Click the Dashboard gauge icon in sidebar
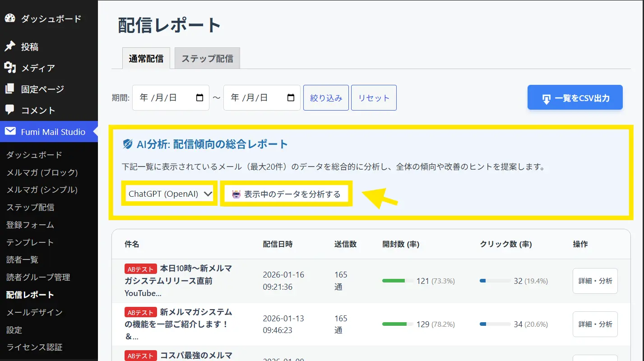This screenshot has height=361, width=644. tap(10, 19)
